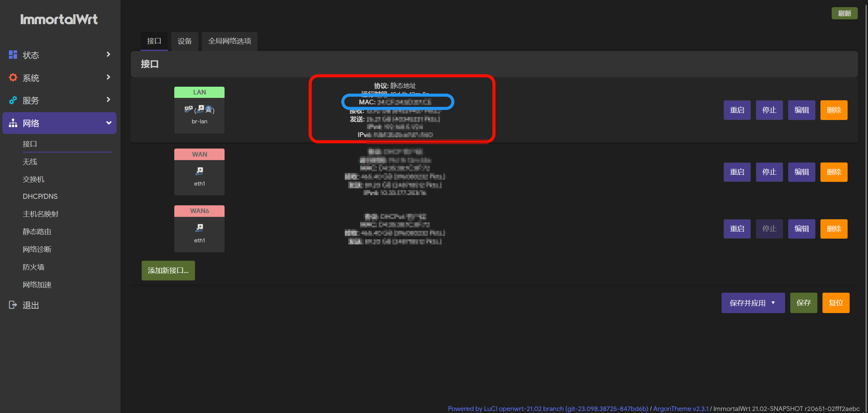Expand the 状态 menu chevron

[108, 54]
